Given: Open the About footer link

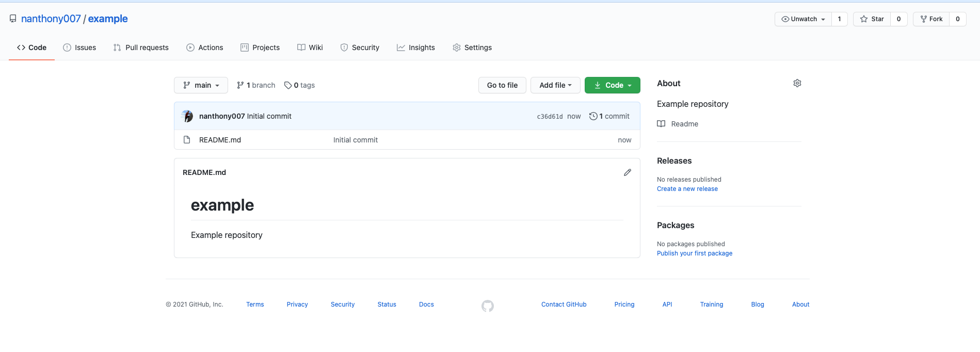Looking at the screenshot, I should (x=801, y=305).
